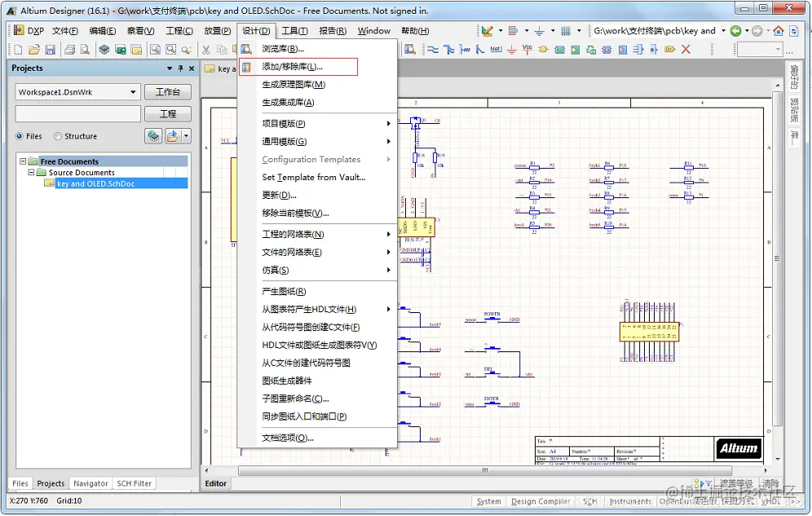
Task: Open the Workspace1.DsnWrk dropdown
Action: (x=133, y=92)
